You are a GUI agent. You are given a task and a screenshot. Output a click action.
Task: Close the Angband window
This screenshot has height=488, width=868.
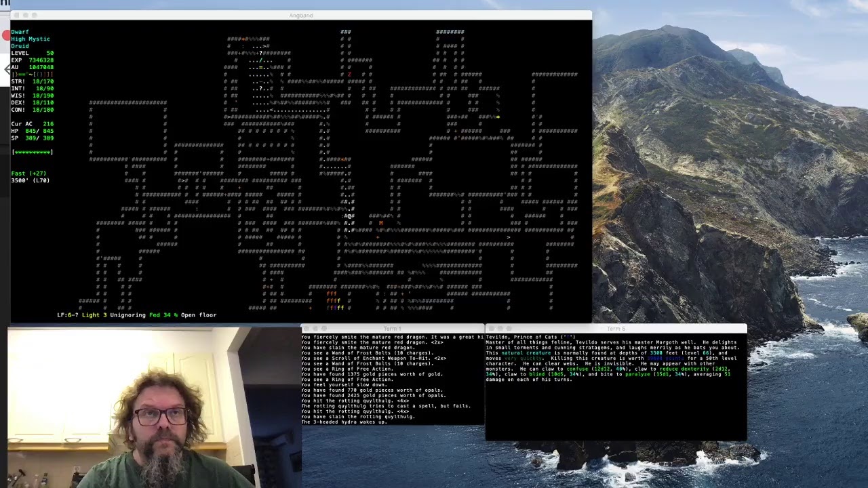tap(16, 15)
